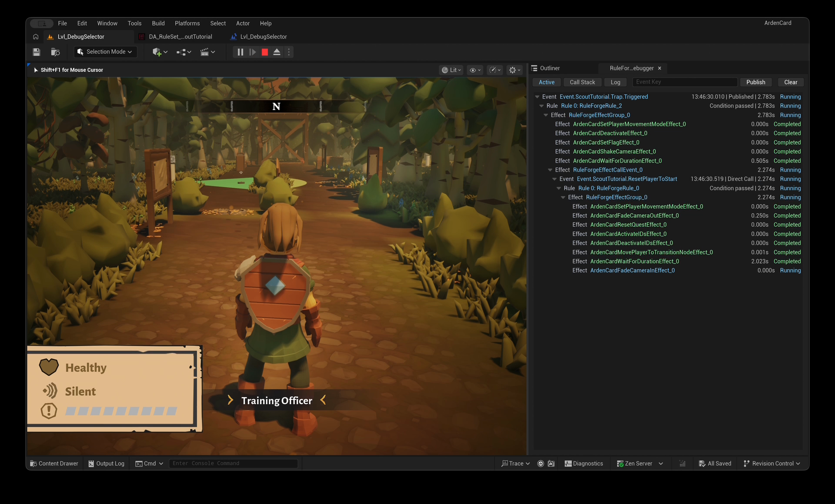Screen dimensions: 835x504
Task: Click the Silent noise icon in HUD
Action: 50,391
